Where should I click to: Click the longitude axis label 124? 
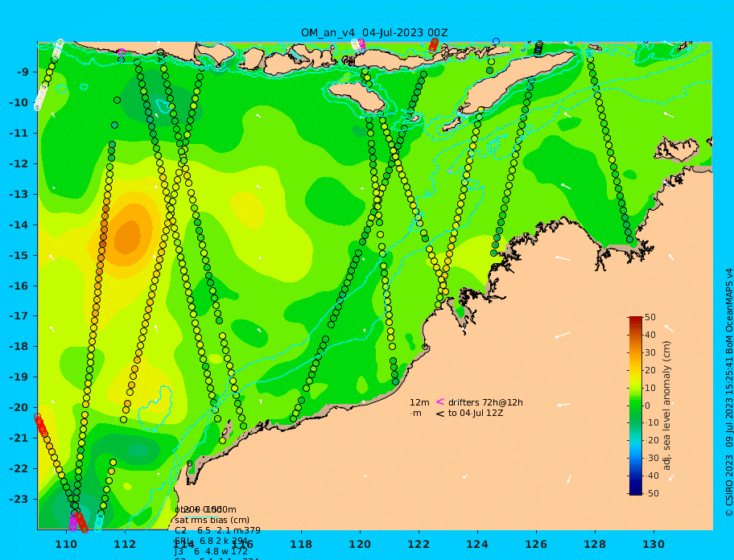tap(477, 544)
